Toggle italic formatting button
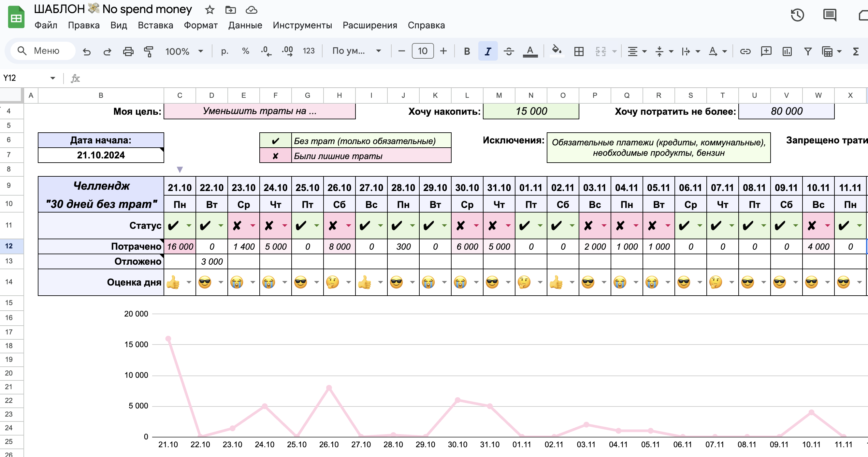The height and width of the screenshot is (457, 868). 487,51
